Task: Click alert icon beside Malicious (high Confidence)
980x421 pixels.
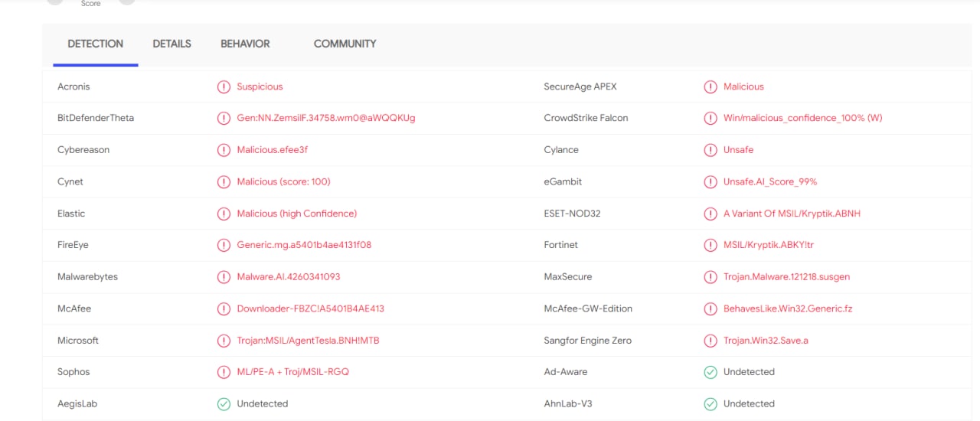Action: [224, 214]
